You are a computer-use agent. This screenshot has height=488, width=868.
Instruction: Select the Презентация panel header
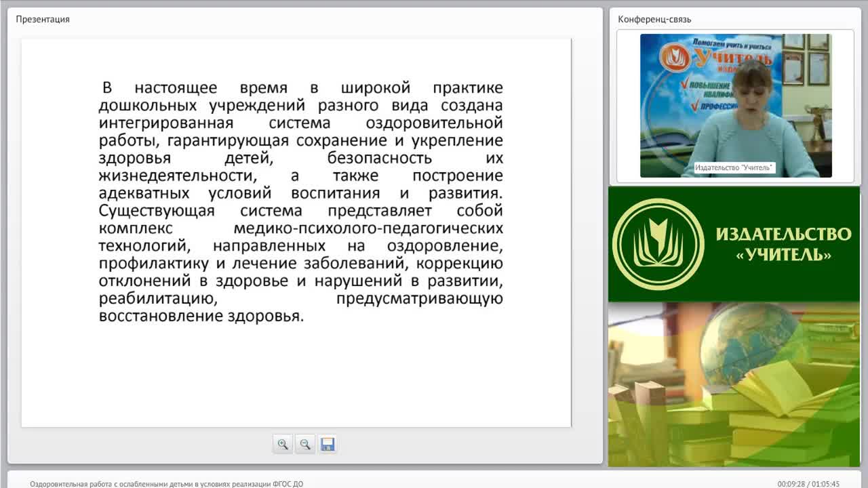pos(43,19)
